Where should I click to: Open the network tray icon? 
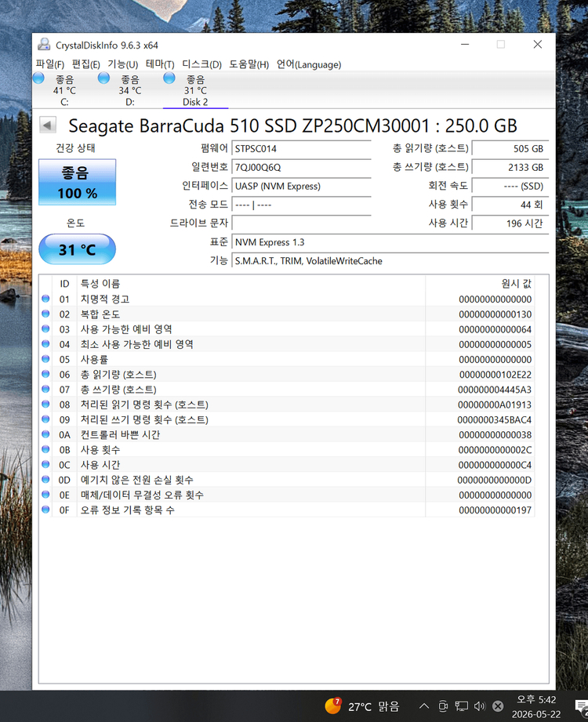coord(461,706)
